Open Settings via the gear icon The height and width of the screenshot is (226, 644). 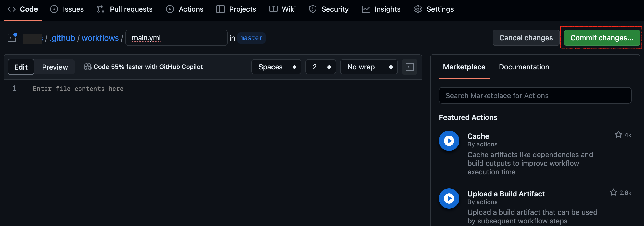[418, 9]
